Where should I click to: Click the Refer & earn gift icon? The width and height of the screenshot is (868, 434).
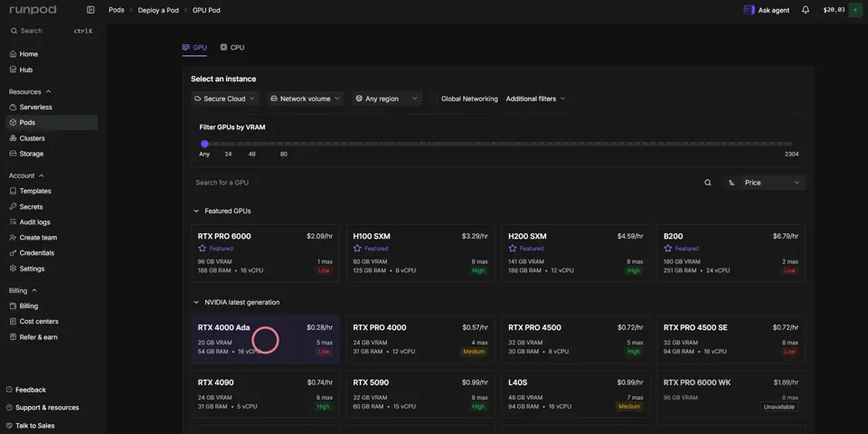14,337
